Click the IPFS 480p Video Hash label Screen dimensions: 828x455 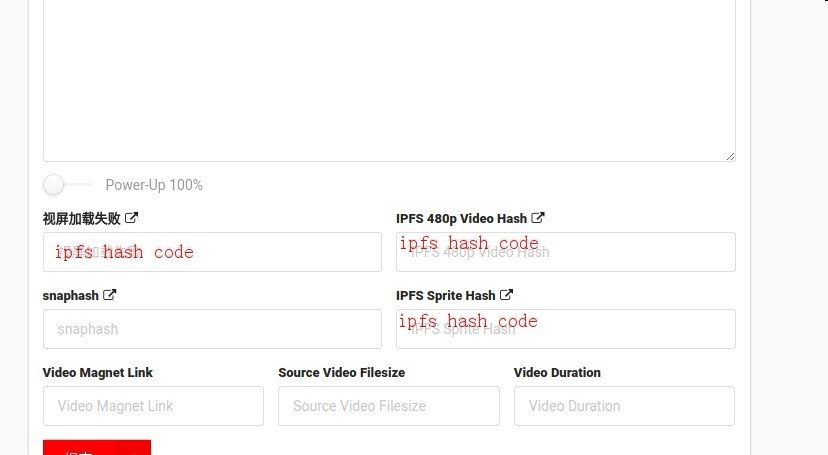462,219
